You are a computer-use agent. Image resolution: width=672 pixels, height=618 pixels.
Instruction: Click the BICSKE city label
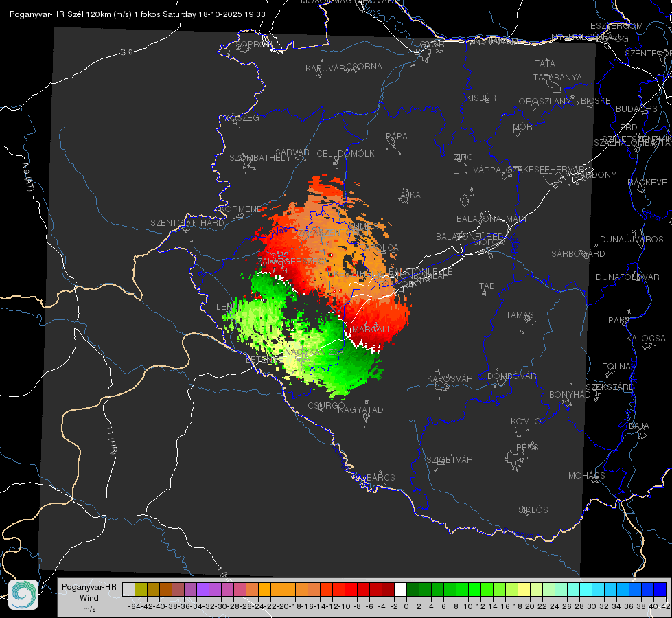[596, 100]
